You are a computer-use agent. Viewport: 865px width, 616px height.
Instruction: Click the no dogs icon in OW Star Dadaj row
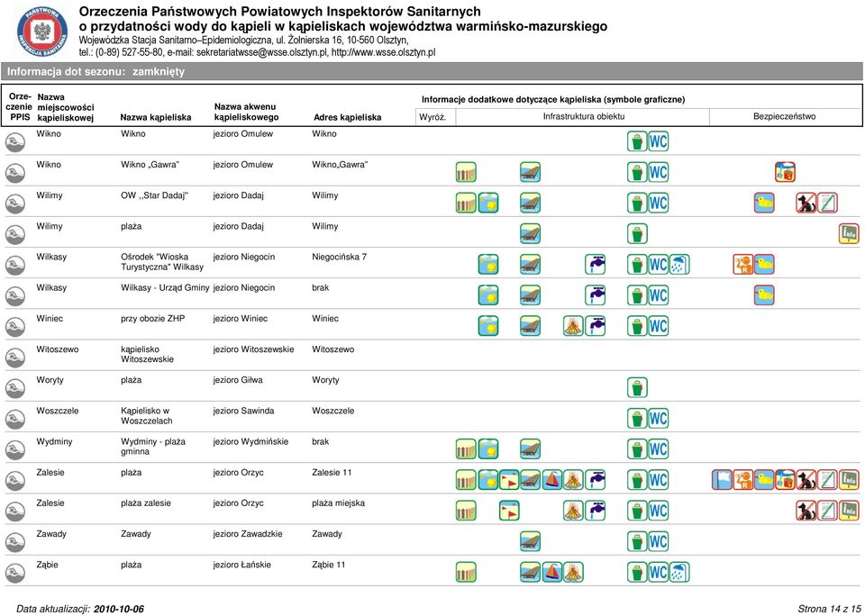(x=806, y=203)
